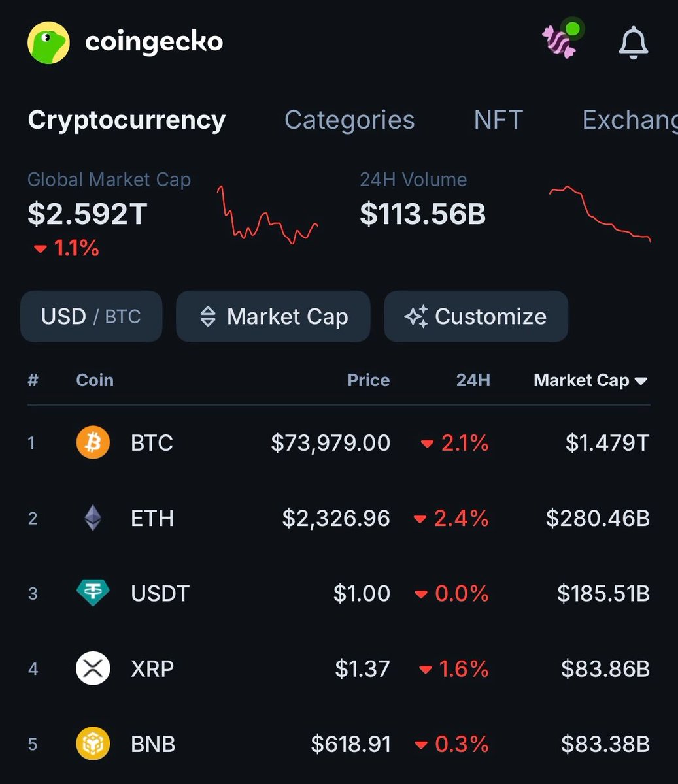Switch to the NFT tab
Image resolution: width=678 pixels, height=784 pixels.
[x=498, y=120]
